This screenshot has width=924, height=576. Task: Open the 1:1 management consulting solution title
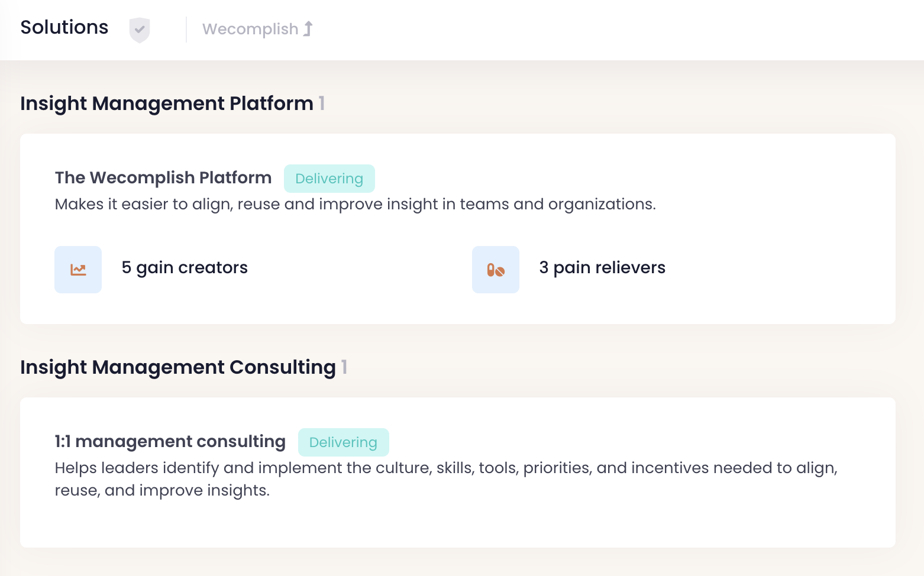pos(170,441)
